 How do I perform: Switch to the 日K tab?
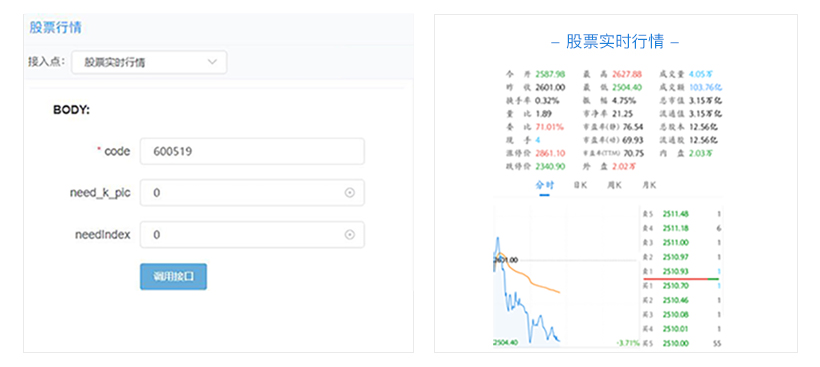click(579, 185)
